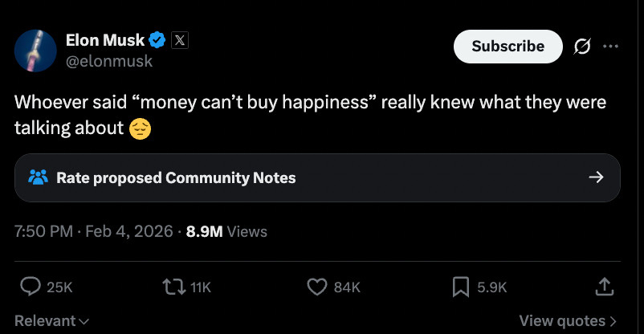Expand the Relevant sort dropdown
Viewport: 644px width, 334px height.
[x=51, y=321]
